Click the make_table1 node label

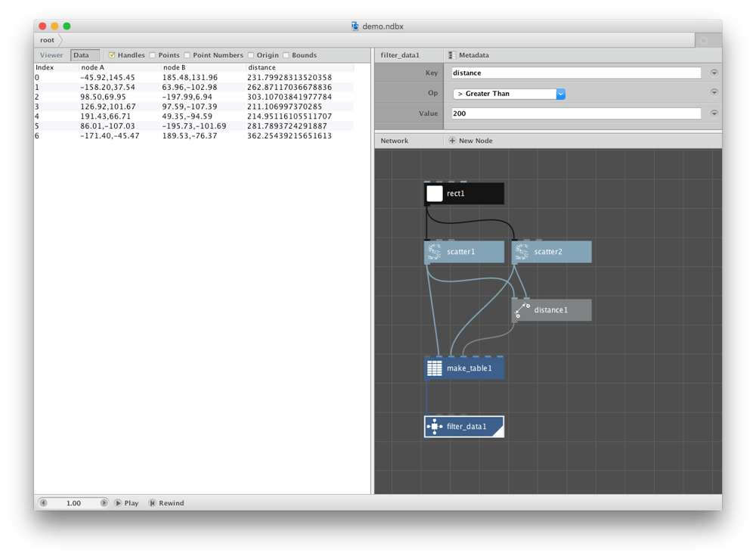(x=469, y=368)
